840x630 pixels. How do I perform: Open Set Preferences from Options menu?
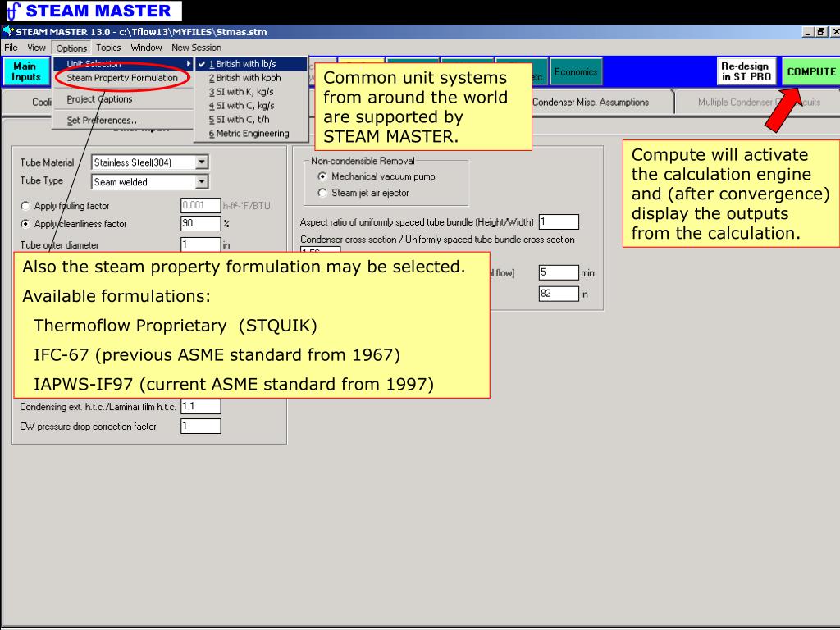pos(103,120)
